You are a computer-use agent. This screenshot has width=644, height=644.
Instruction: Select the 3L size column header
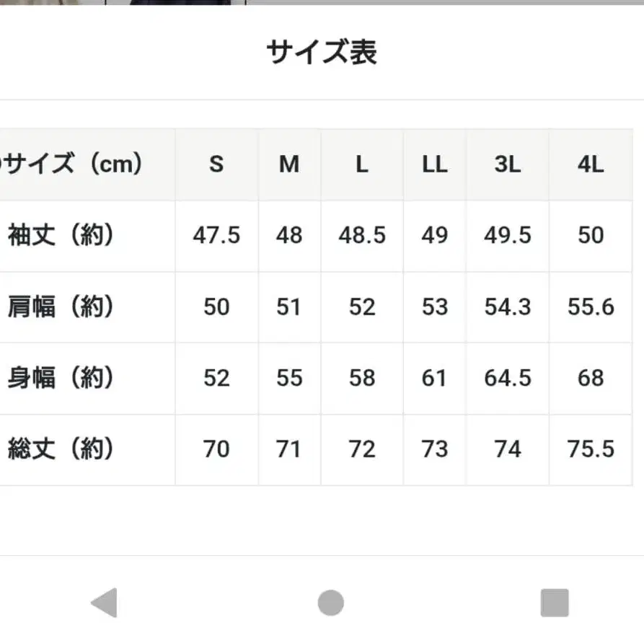508,164
